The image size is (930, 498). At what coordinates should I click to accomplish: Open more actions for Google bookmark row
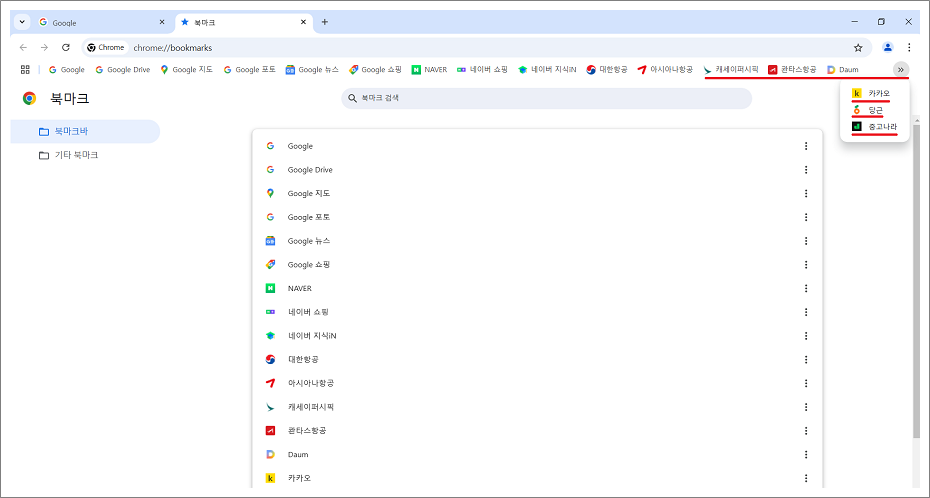point(805,146)
